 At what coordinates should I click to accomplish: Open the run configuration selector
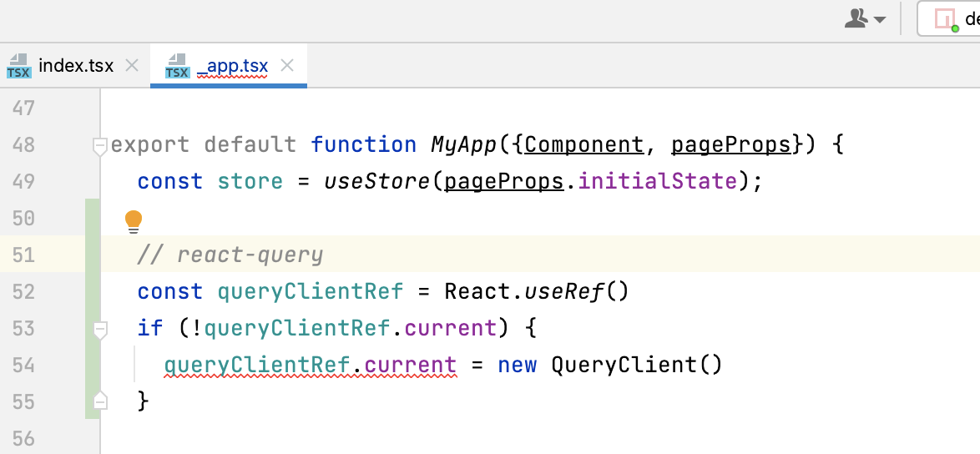pos(948,19)
